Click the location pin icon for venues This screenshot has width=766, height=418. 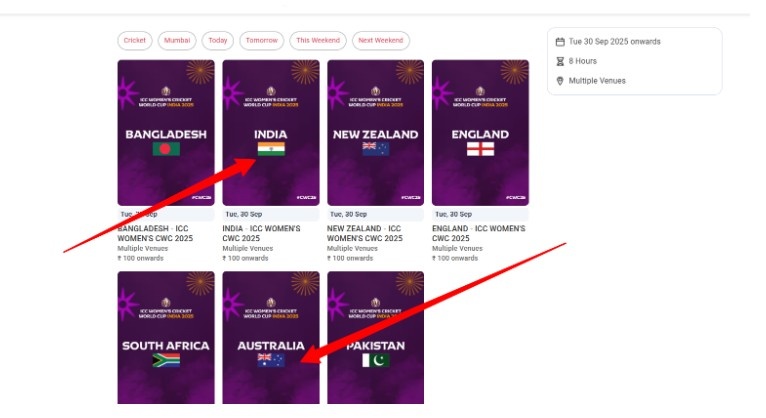coord(560,81)
